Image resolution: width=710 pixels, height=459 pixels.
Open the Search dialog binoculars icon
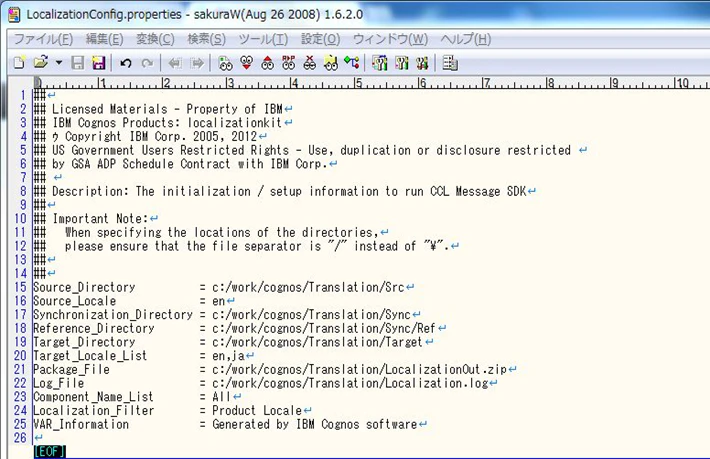225,63
